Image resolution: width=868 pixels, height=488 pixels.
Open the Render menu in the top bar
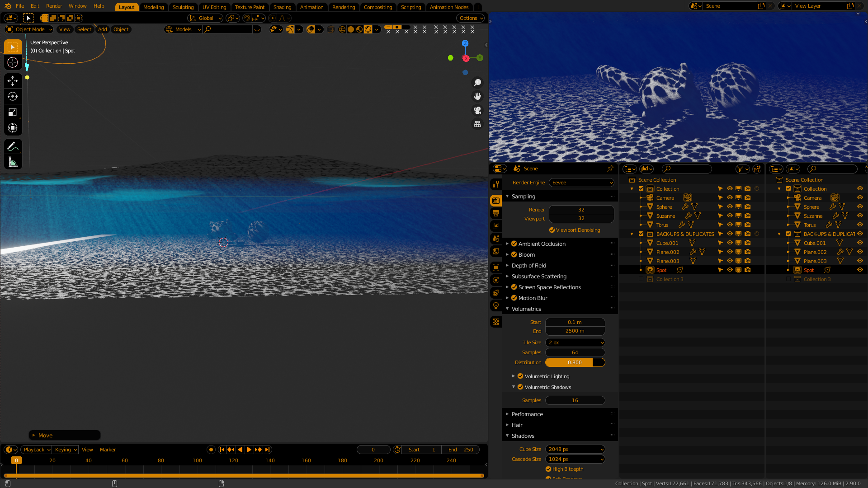coord(54,6)
